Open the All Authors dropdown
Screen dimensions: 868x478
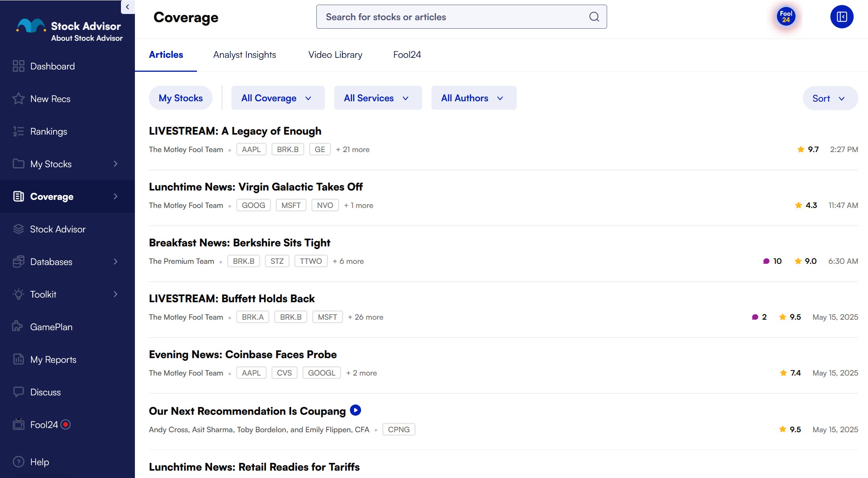(473, 98)
